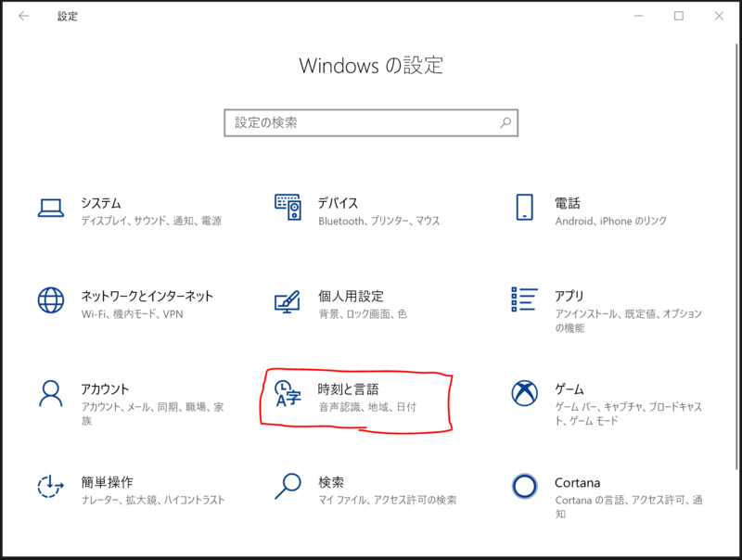Select the 検索 category title

pyautogui.click(x=331, y=482)
